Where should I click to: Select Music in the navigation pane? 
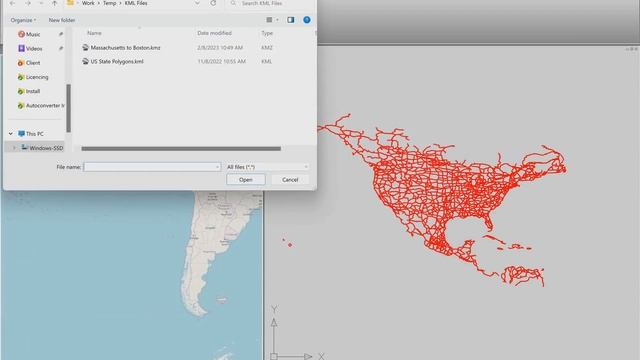(x=33, y=34)
